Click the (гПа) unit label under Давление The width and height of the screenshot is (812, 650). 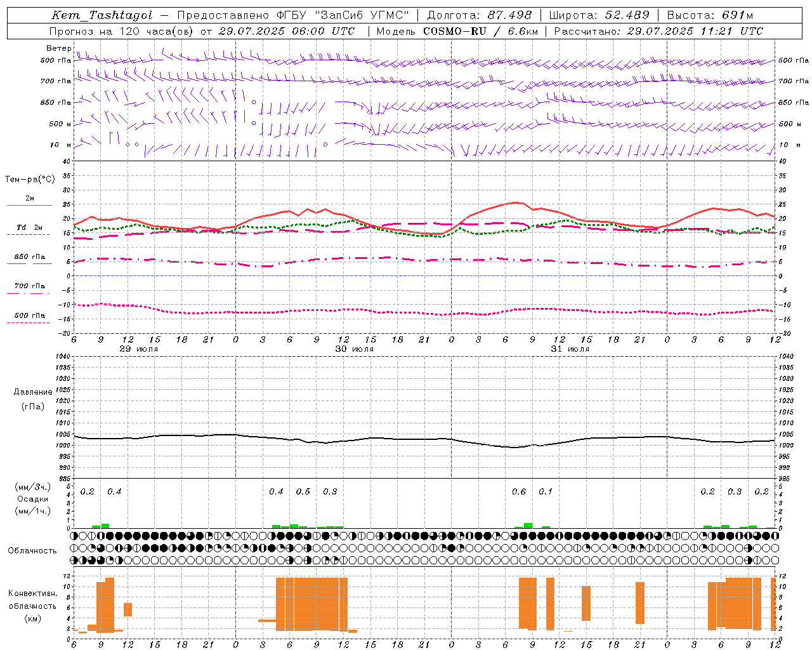tap(33, 406)
